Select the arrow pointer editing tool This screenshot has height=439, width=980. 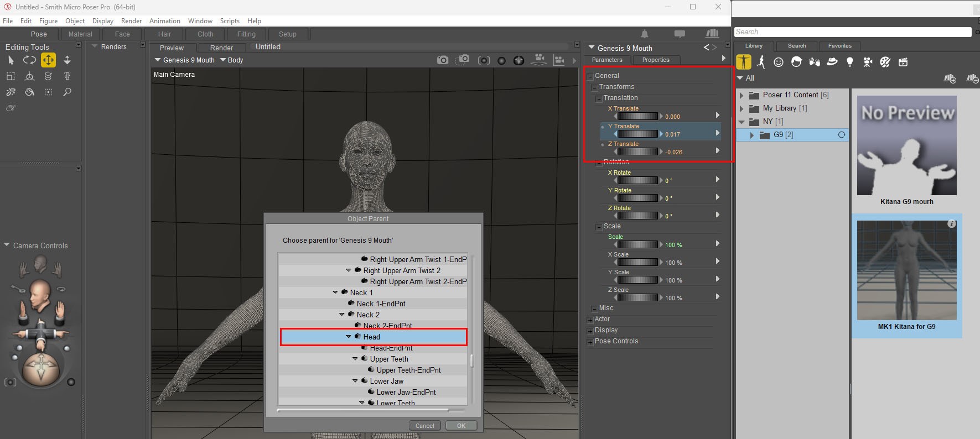click(x=11, y=60)
